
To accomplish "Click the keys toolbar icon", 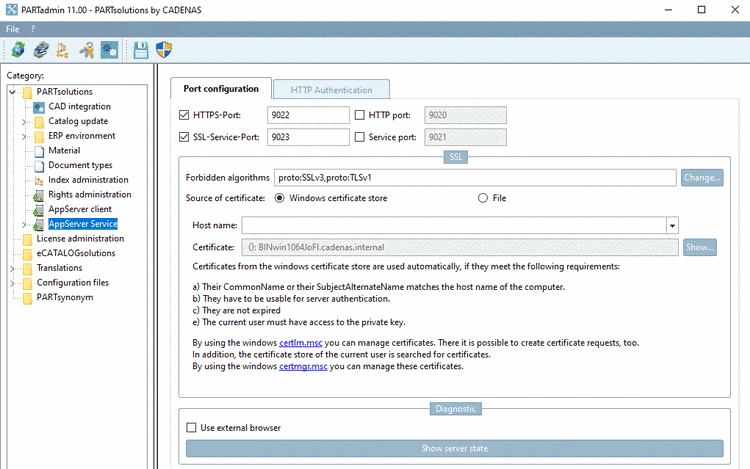I will (86, 50).
